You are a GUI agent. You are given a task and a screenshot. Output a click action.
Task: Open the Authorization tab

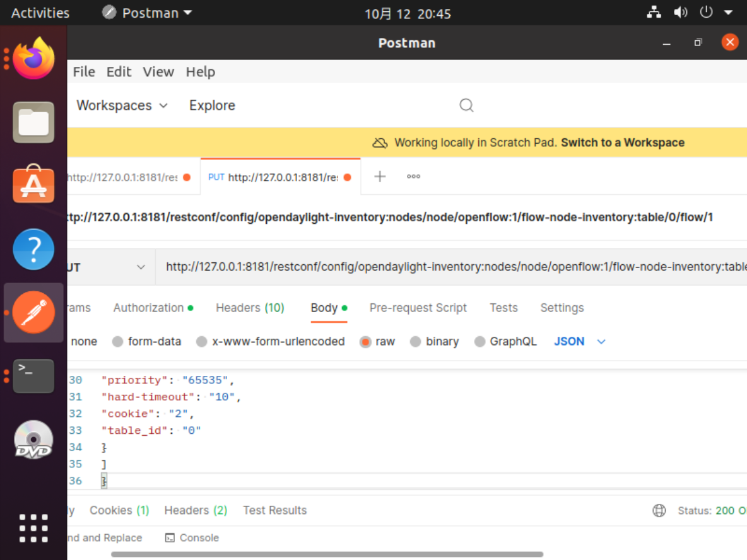click(149, 308)
